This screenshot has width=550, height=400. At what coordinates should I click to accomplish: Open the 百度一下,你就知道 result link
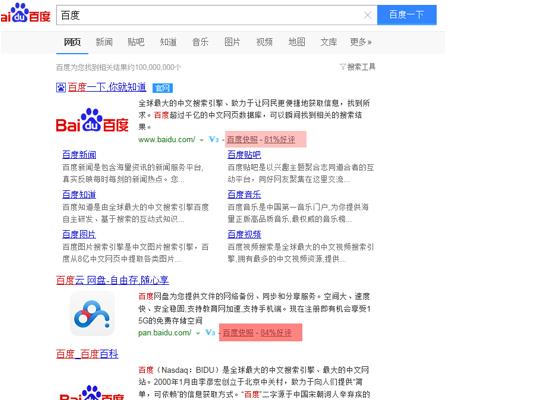(x=107, y=87)
